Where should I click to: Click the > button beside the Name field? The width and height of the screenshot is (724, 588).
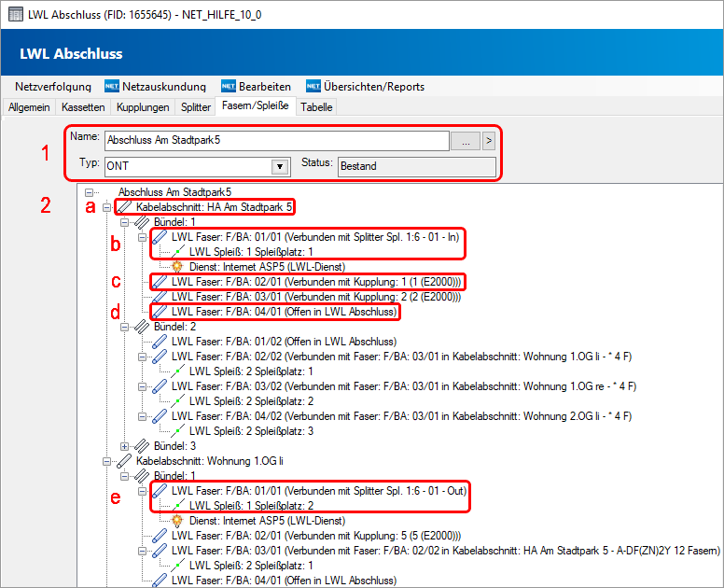(488, 141)
